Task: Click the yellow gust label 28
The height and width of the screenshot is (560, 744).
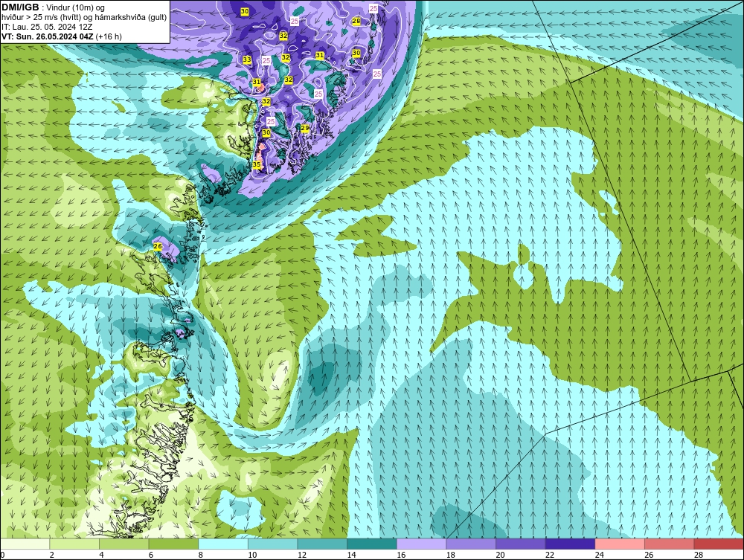Action: pos(356,21)
